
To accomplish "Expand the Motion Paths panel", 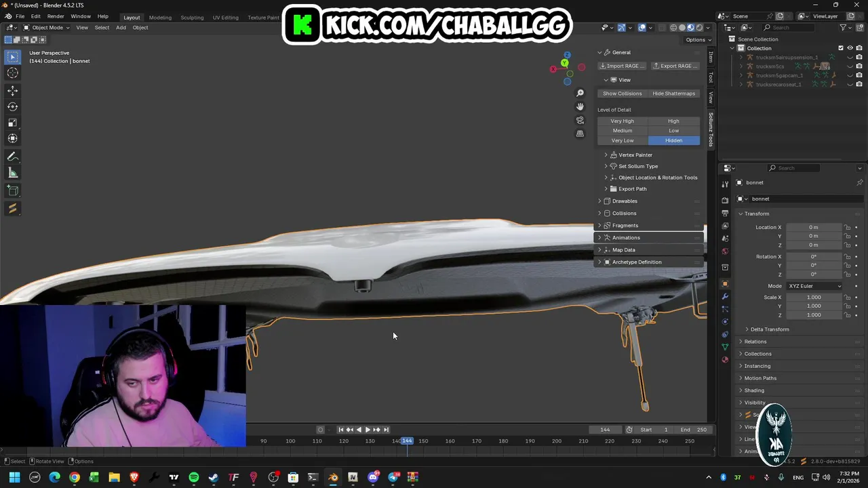I will (759, 378).
